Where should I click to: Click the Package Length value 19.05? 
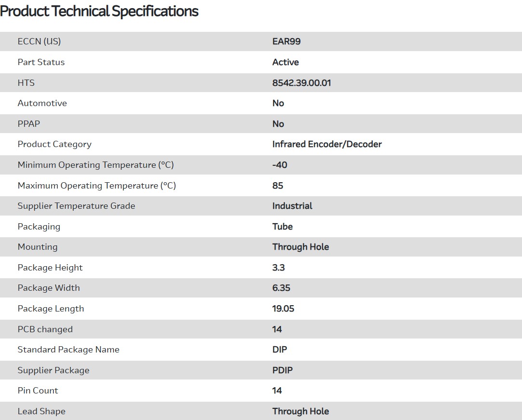click(x=283, y=309)
